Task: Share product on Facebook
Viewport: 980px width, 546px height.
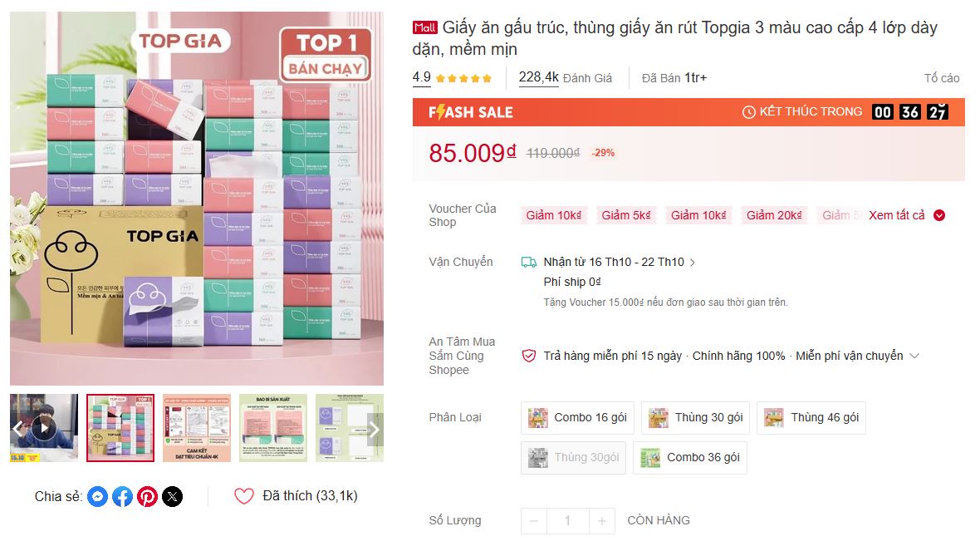Action: coord(122,497)
